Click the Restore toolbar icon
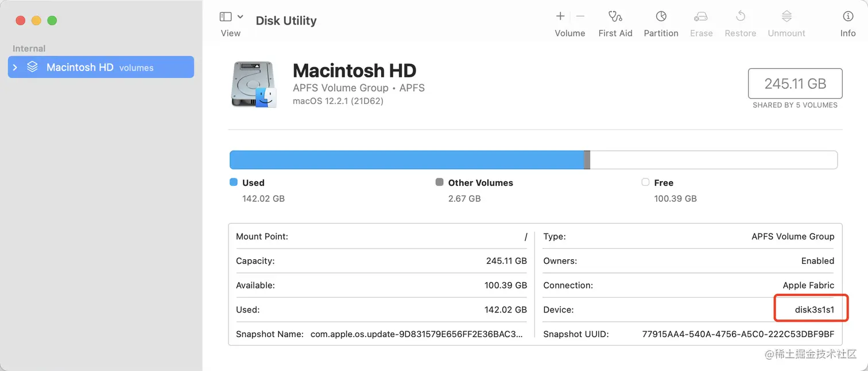The width and height of the screenshot is (868, 371). tap(741, 17)
